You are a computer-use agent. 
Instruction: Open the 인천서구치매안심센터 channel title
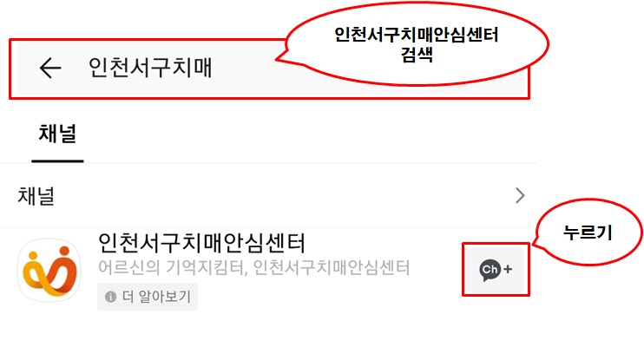pyautogui.click(x=201, y=243)
